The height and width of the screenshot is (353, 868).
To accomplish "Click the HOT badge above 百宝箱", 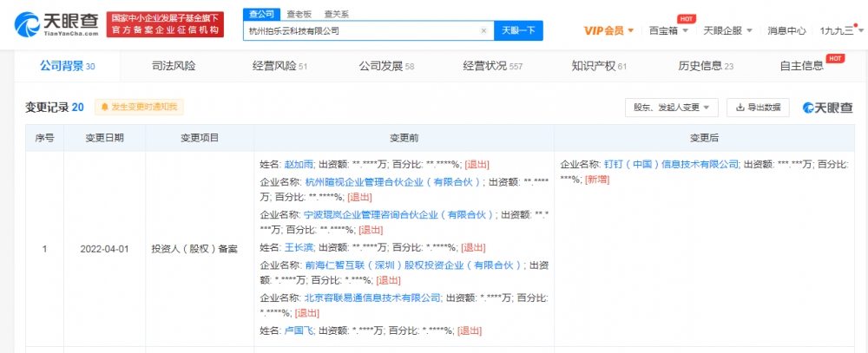I will pyautogui.click(x=686, y=19).
